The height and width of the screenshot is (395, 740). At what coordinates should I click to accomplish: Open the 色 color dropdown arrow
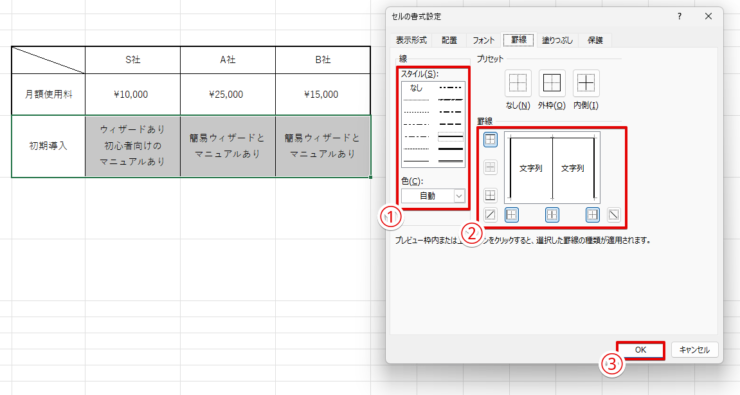point(459,195)
